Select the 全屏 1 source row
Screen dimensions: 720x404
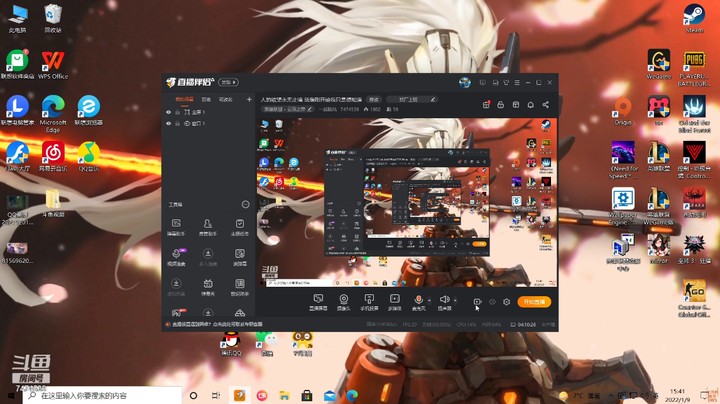[x=208, y=112]
